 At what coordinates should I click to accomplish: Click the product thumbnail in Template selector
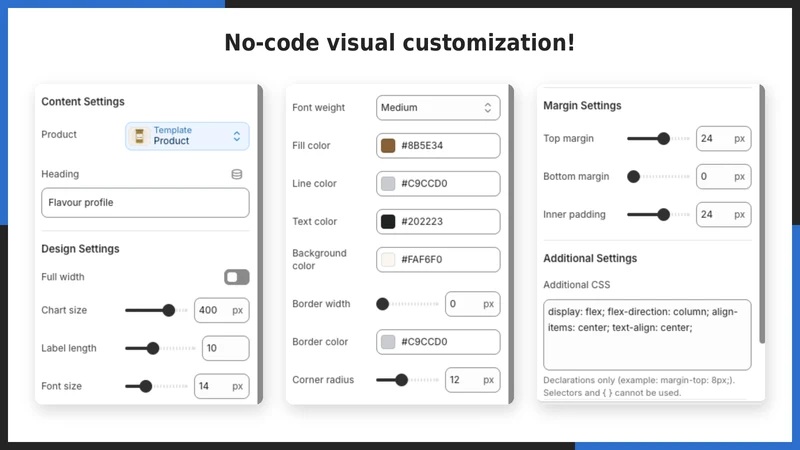(x=139, y=136)
